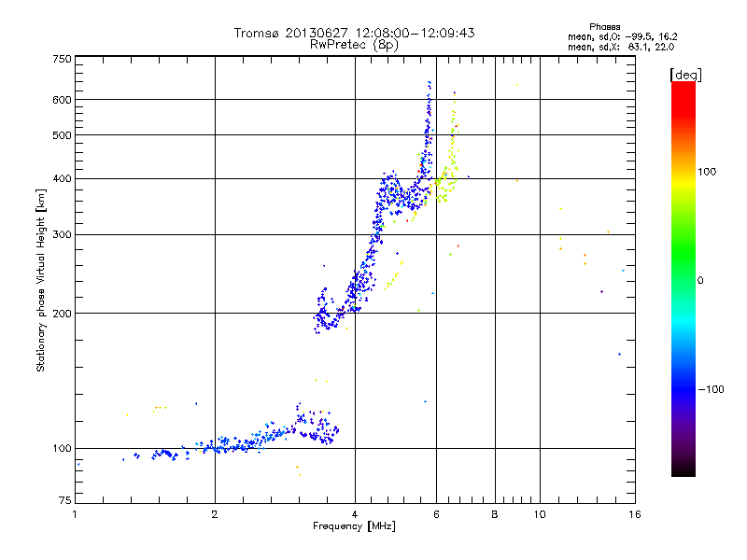Click the '[deg]' colorbar unit label
Screen dimensions: 747x560
point(685,75)
